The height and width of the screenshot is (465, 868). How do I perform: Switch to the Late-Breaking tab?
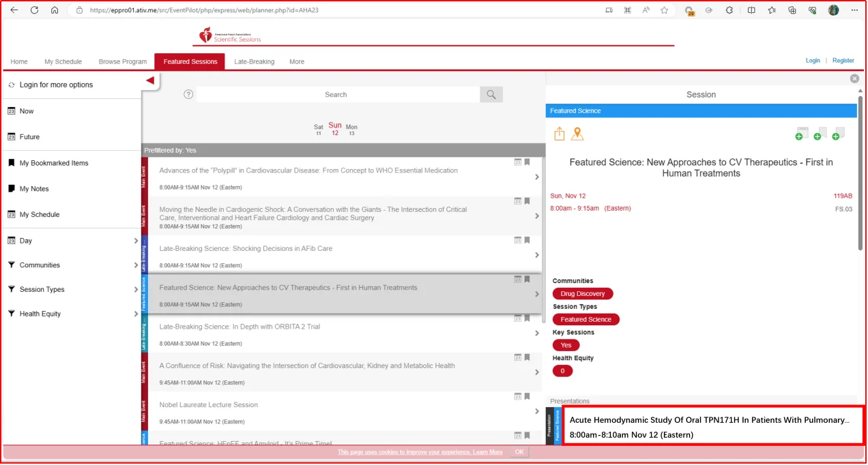254,61
